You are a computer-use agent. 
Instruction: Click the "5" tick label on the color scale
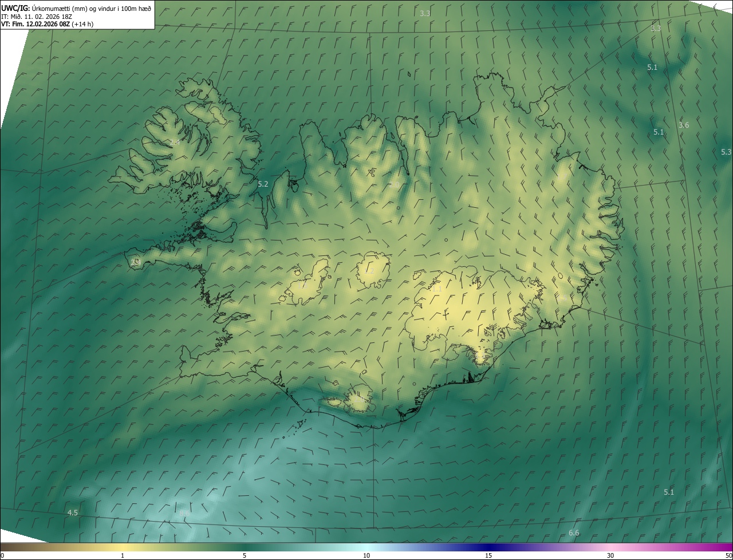click(x=245, y=555)
